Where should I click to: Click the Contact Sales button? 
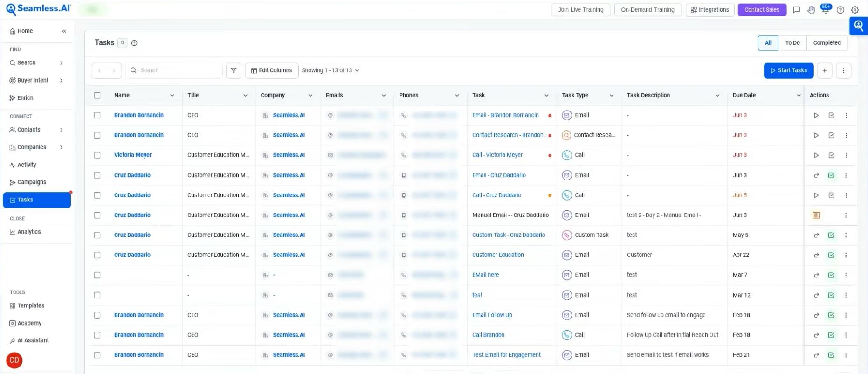(762, 10)
